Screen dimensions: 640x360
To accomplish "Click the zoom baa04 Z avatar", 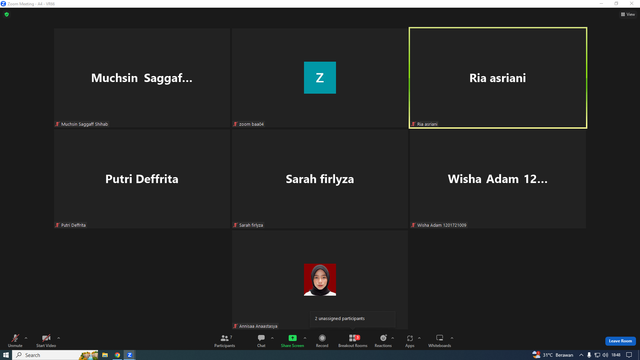I will (x=320, y=78).
